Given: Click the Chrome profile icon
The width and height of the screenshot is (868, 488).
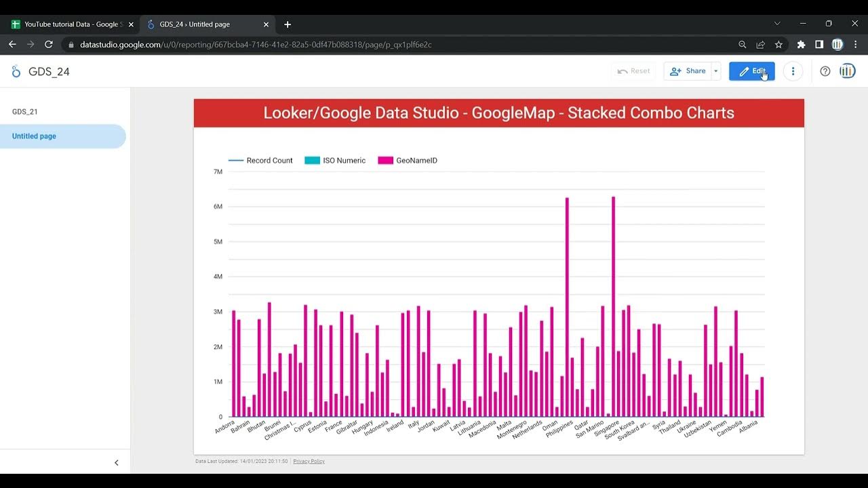Looking at the screenshot, I should pyautogui.click(x=837, y=45).
